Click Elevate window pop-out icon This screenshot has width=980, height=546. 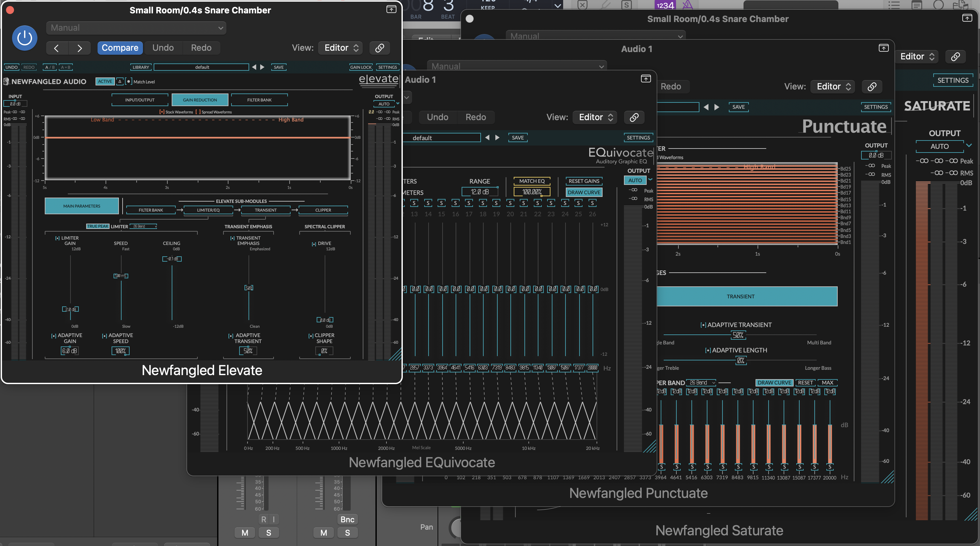[x=391, y=9]
